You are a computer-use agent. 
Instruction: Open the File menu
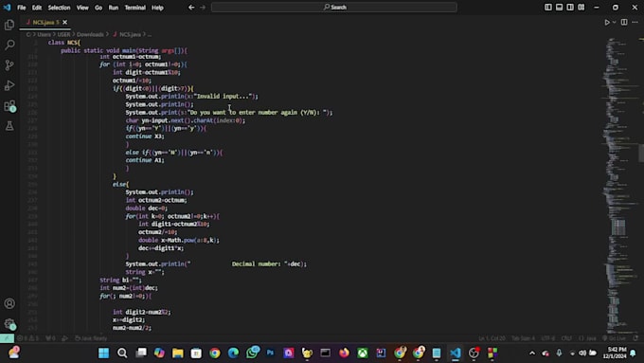22,8
